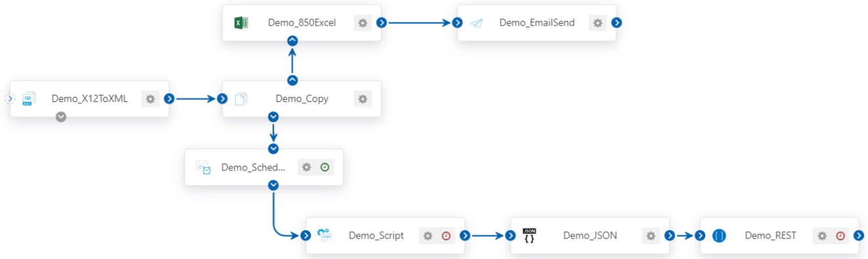Click output port arrow of Demo_REST

coord(859,236)
